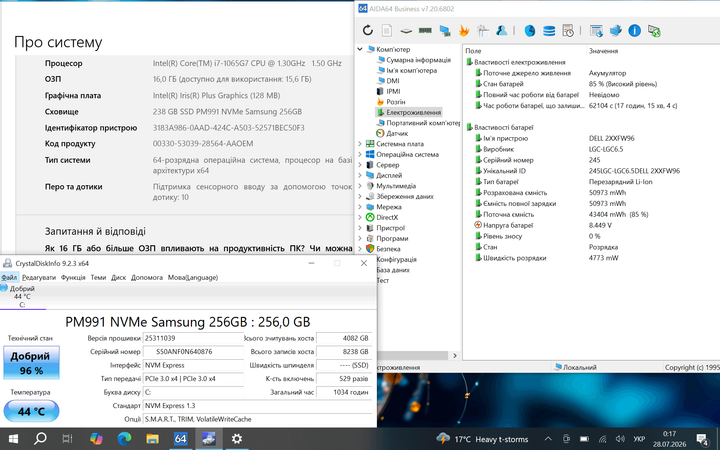Collapse the Комп'ютер tree node
720x450 pixels.
point(360,49)
